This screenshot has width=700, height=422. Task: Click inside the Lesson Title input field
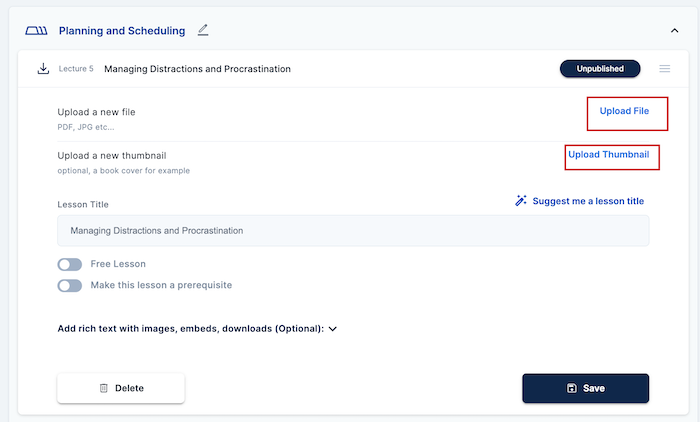click(353, 231)
